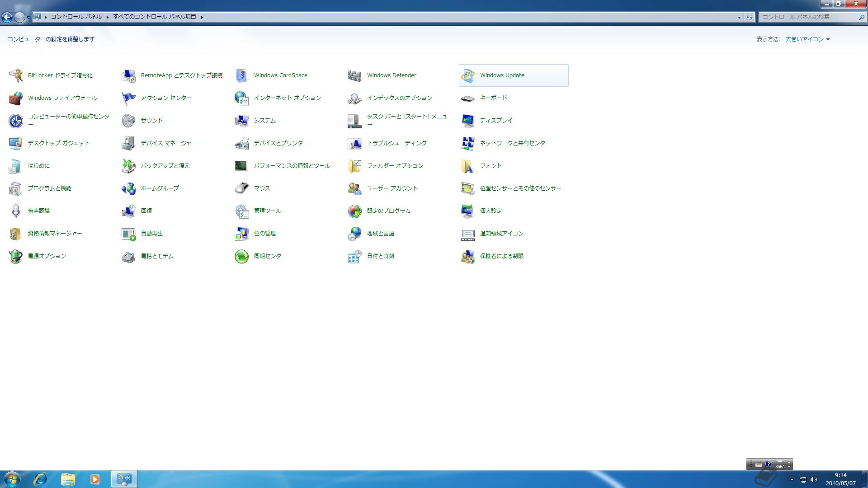Click the volume icon in system tray
This screenshot has width=868, height=488.
(x=813, y=479)
